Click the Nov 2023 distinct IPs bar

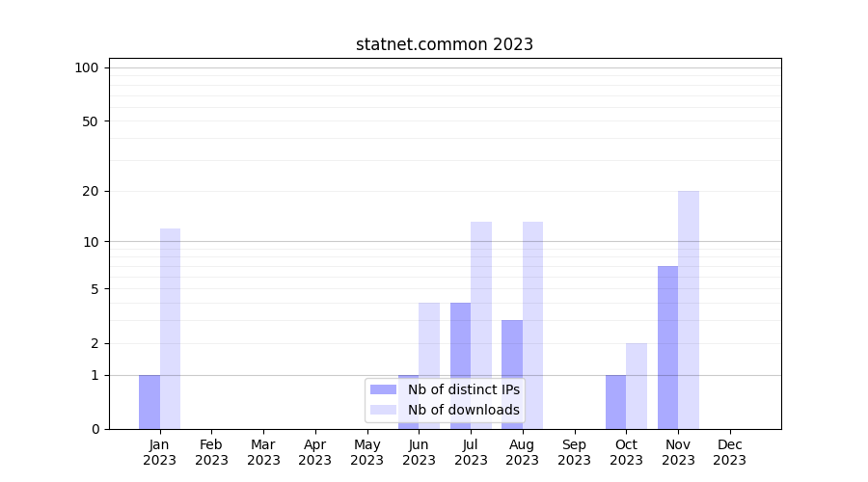click(x=667, y=347)
